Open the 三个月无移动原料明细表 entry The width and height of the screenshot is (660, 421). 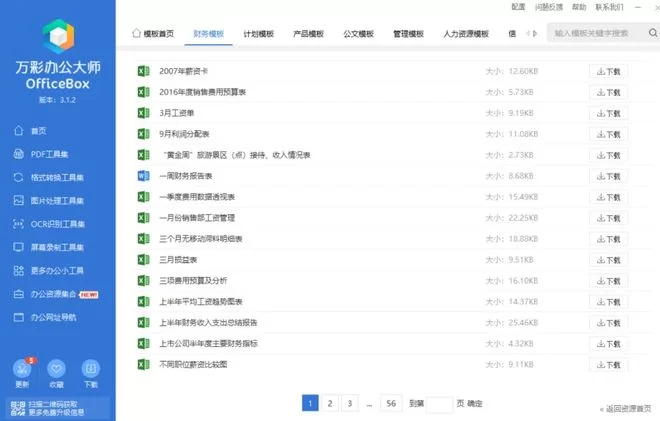(x=201, y=239)
